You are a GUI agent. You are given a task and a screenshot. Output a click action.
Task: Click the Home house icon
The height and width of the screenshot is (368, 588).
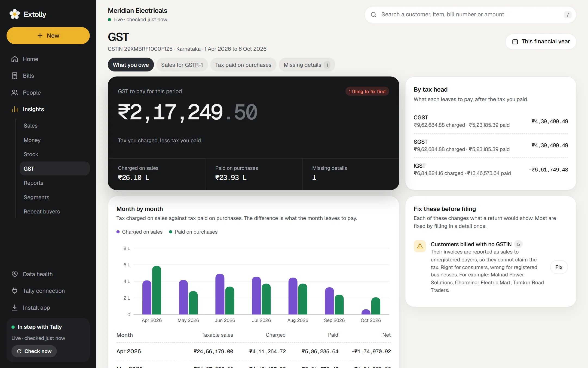tap(15, 59)
